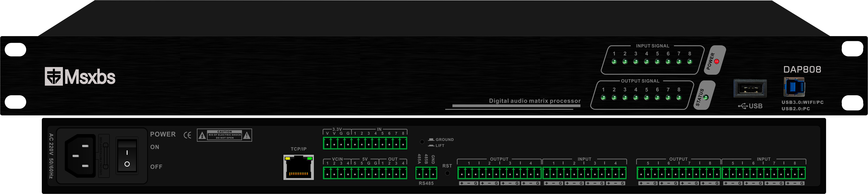Click the Input Signal 3 LED
868x194 pixels.
pos(636,62)
